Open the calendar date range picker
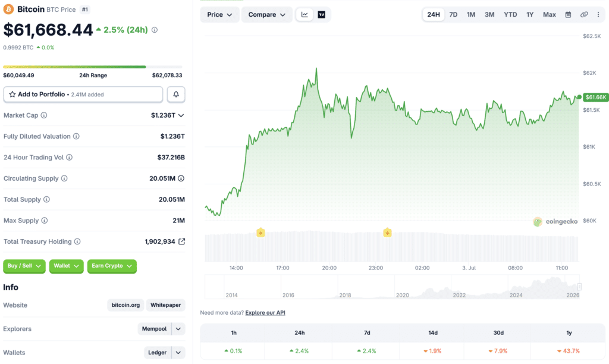The width and height of the screenshot is (609, 364). [x=568, y=15]
